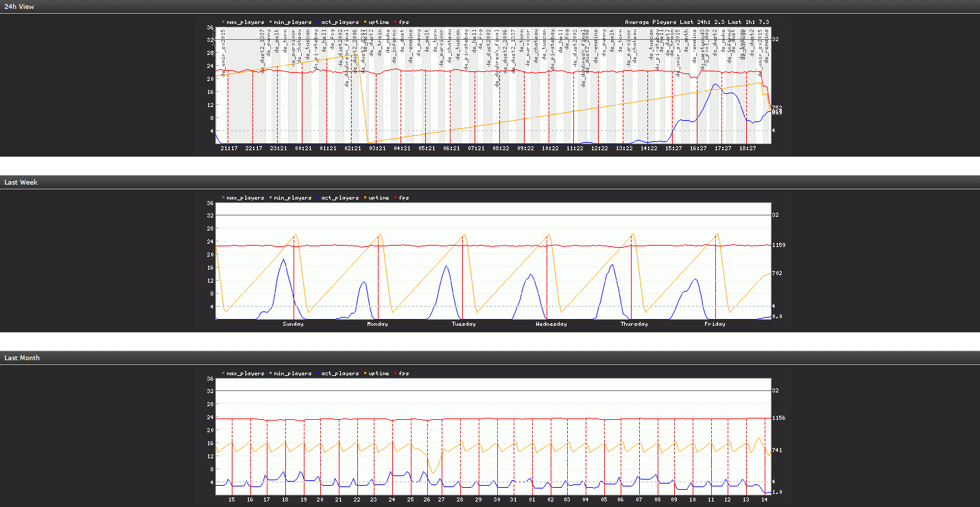980x507 pixels.
Task: Select the 21:17 time label on 24h graph
Action: tap(228, 148)
